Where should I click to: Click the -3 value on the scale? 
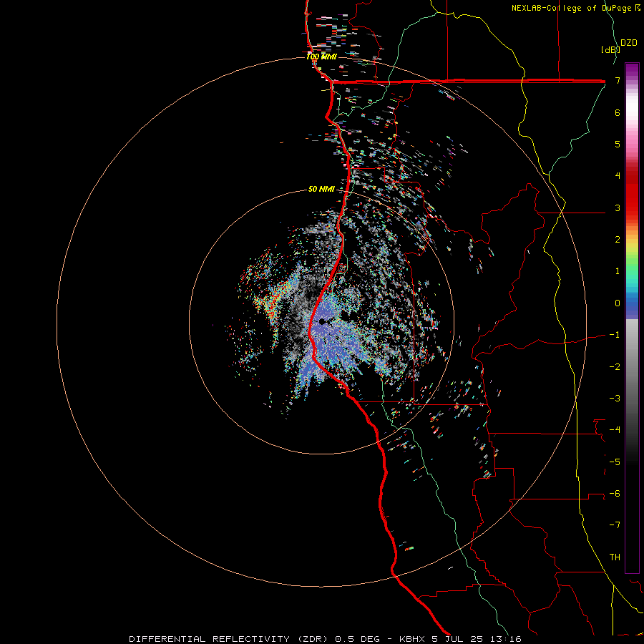615,399
